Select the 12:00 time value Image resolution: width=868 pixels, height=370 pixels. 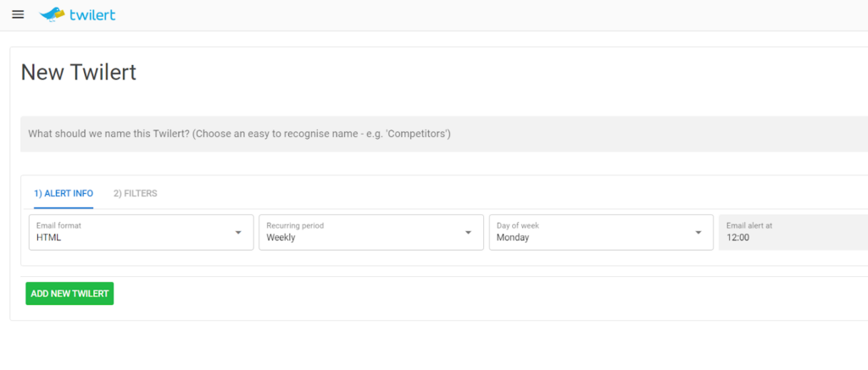[x=738, y=238]
